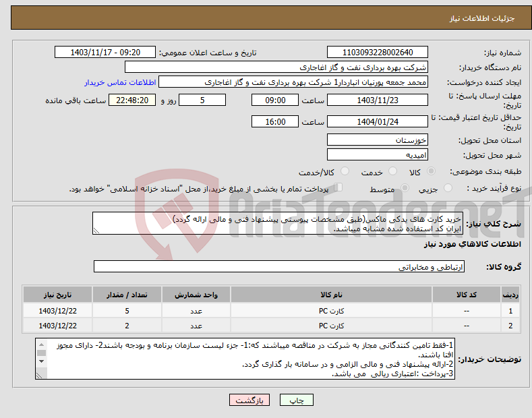Click scrollbar thumb in buyer notes box

click(x=41, y=353)
